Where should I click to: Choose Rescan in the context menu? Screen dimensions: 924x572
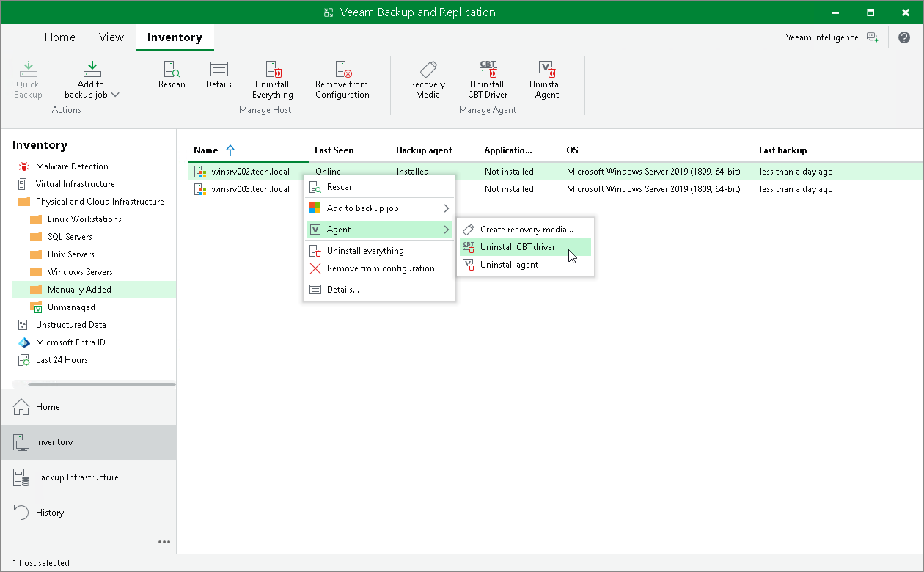pyautogui.click(x=379, y=187)
